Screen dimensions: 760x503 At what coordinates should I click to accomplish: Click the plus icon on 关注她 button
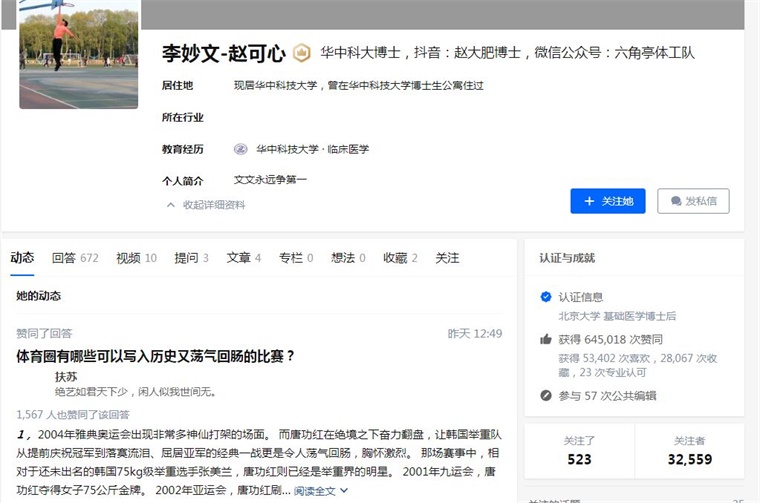tap(589, 201)
